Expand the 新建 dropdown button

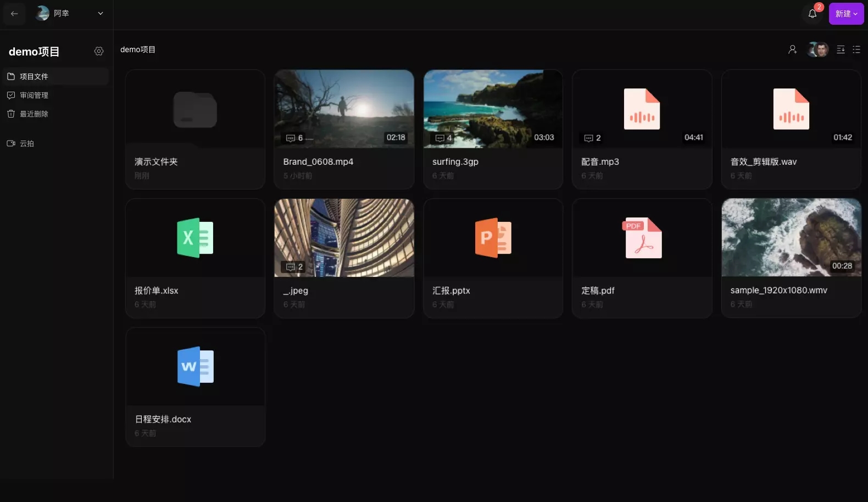(846, 14)
